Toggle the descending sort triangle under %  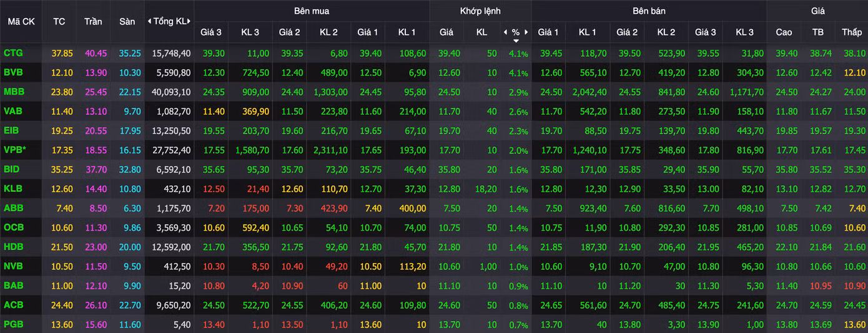(516, 41)
